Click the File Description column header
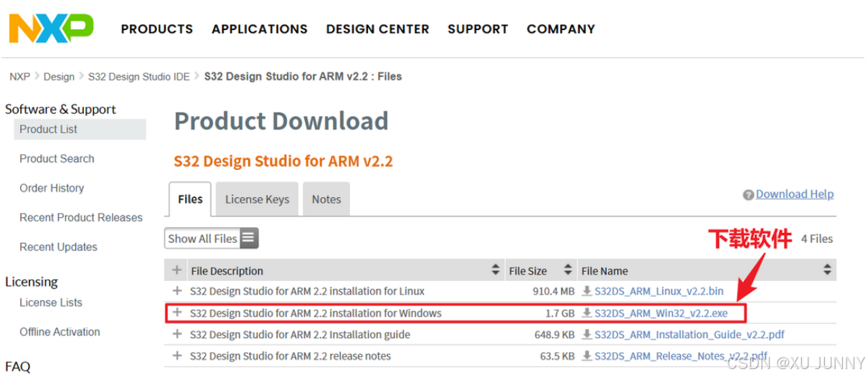Image resolution: width=868 pixels, height=377 pixels. (x=227, y=271)
